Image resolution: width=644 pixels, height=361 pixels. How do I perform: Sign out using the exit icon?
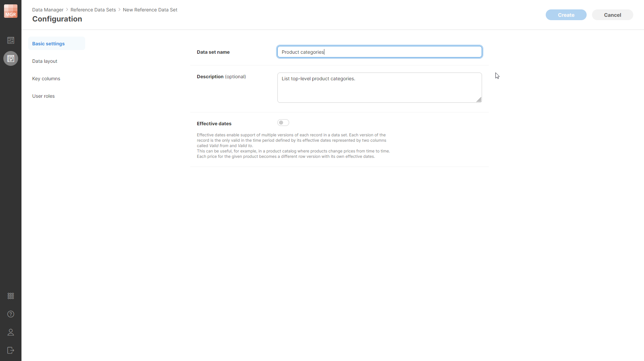coord(10,350)
